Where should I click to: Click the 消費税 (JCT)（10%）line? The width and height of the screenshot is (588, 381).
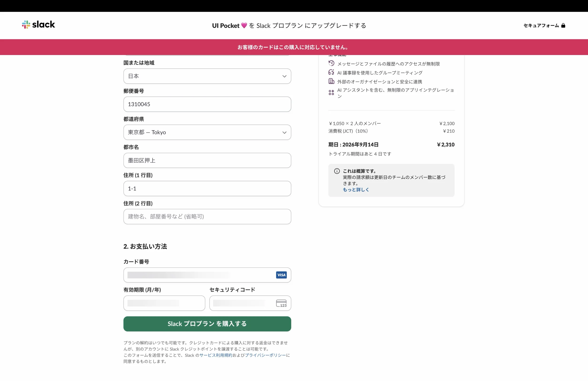pos(348,131)
